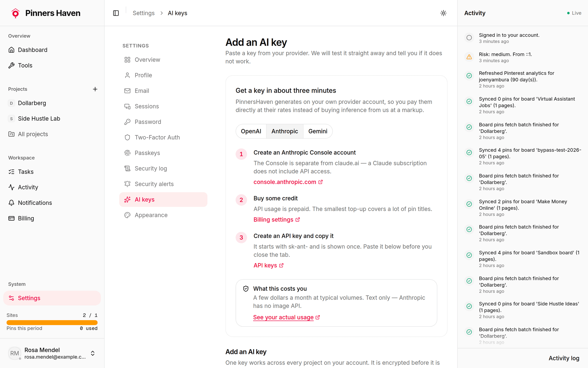Add a new project with the plus icon
This screenshot has height=368, width=588.
pos(95,89)
